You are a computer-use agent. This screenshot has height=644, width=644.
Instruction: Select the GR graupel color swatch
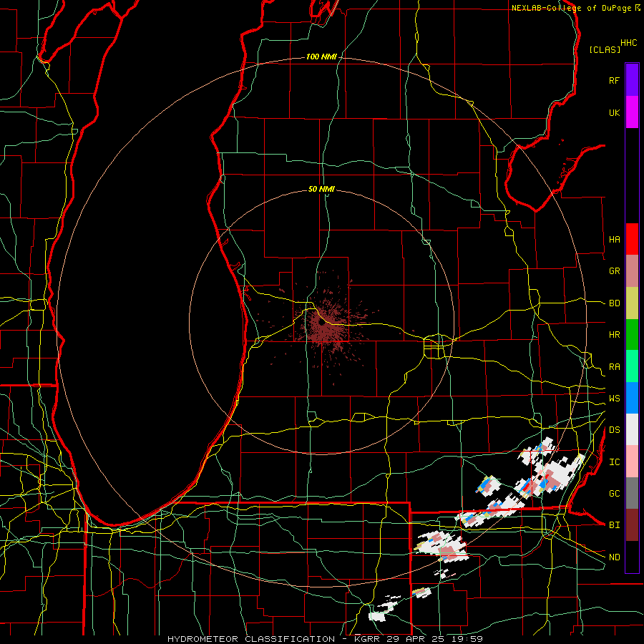click(x=632, y=271)
